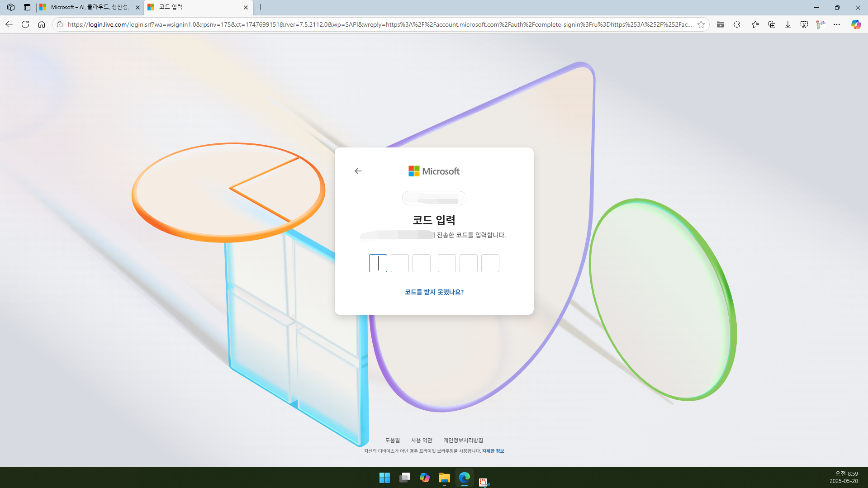Restore down the browser window

click(x=837, y=7)
